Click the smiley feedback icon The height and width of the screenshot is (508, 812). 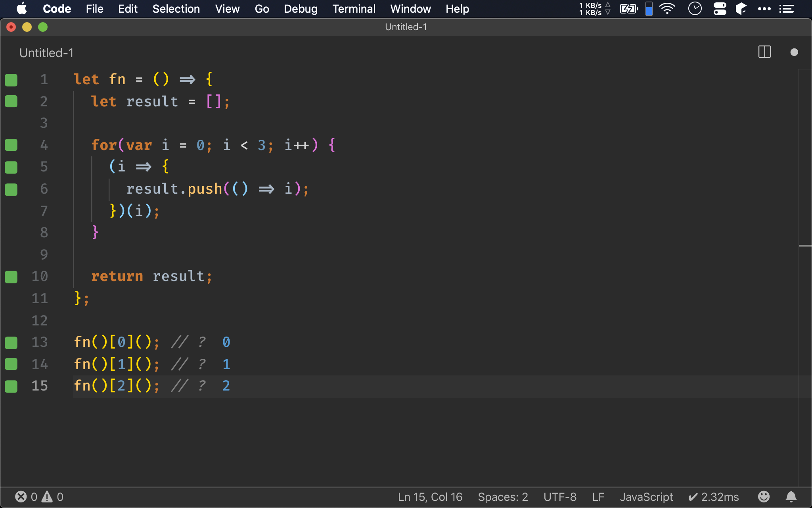click(764, 496)
